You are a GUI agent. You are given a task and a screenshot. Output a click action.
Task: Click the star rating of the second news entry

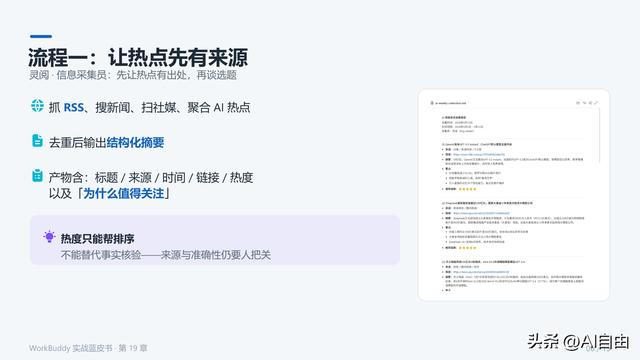[x=467, y=248]
